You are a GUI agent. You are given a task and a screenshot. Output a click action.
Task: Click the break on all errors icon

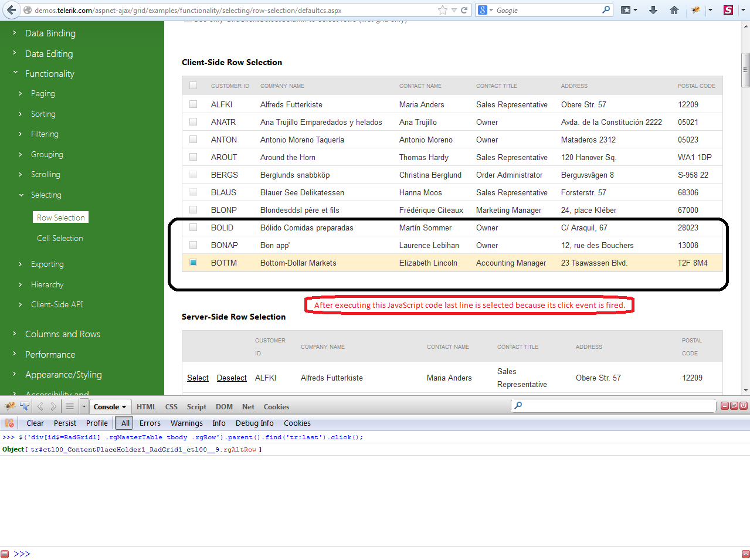pos(9,423)
